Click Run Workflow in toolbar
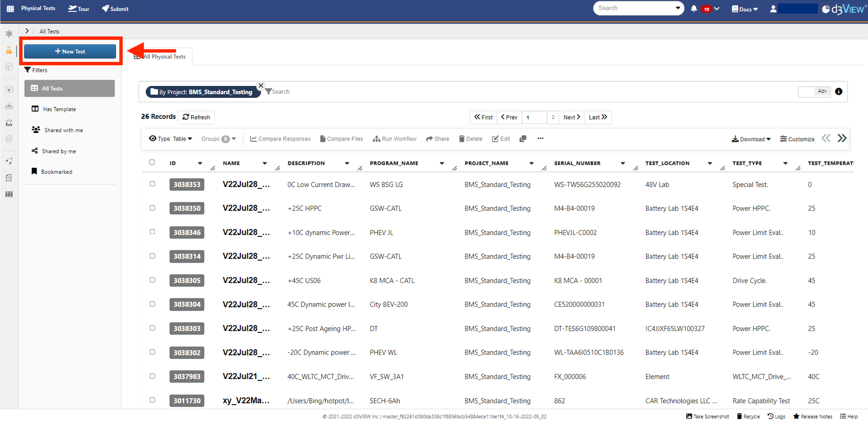The height and width of the screenshot is (422, 868). click(395, 139)
